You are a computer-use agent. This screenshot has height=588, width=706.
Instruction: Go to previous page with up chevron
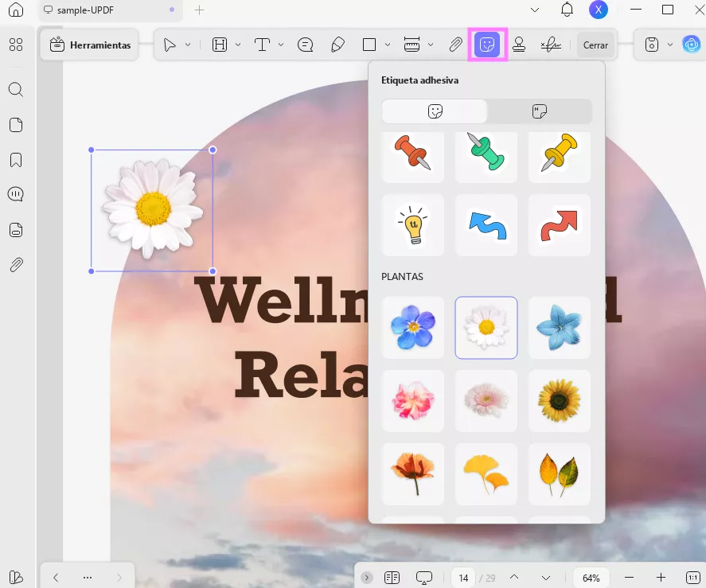tap(514, 577)
